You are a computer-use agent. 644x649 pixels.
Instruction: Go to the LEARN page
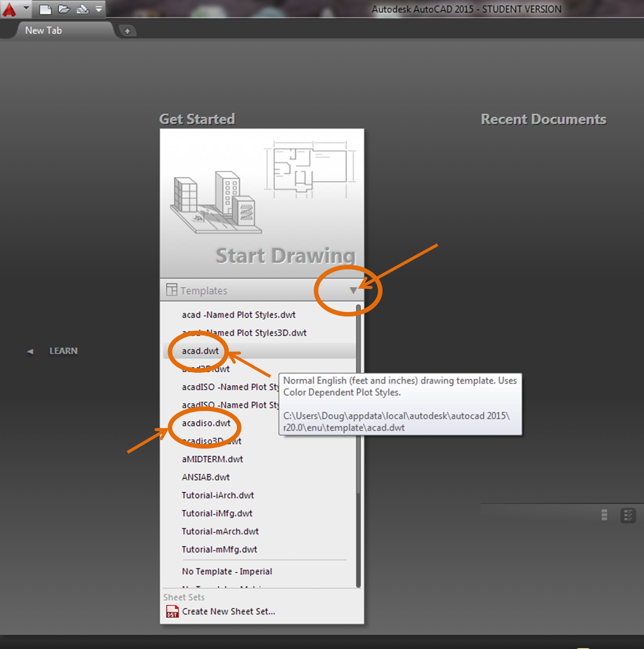click(63, 351)
